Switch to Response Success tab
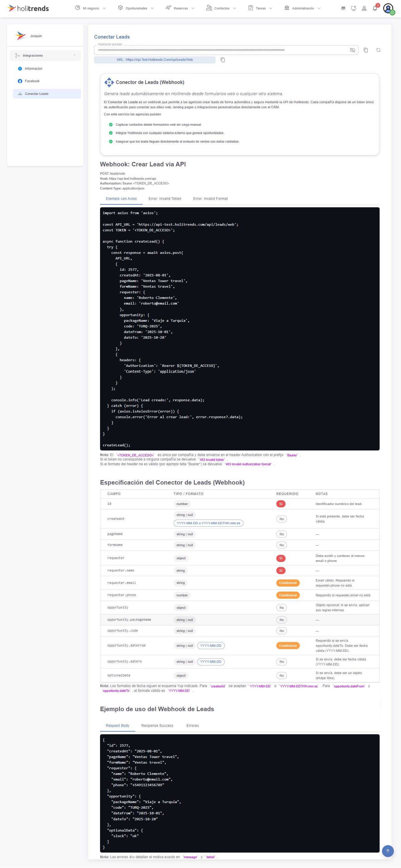Screen dimensions: 401x868 point(157,725)
